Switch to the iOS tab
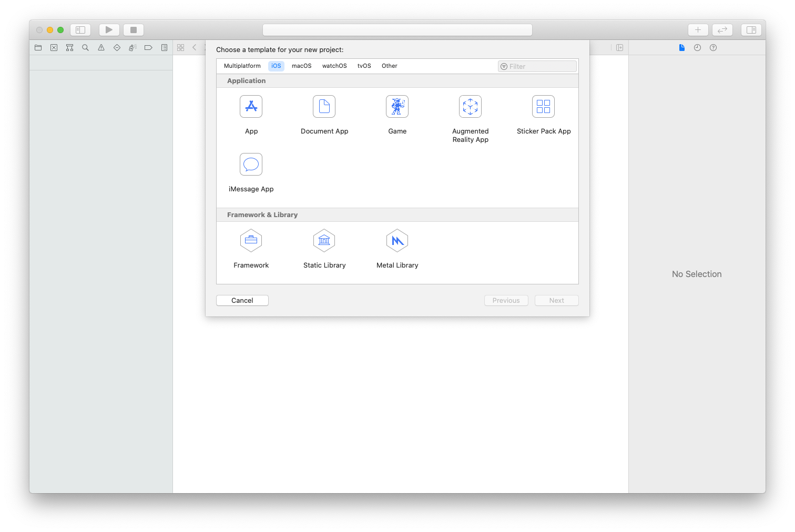The height and width of the screenshot is (532, 795). point(277,66)
